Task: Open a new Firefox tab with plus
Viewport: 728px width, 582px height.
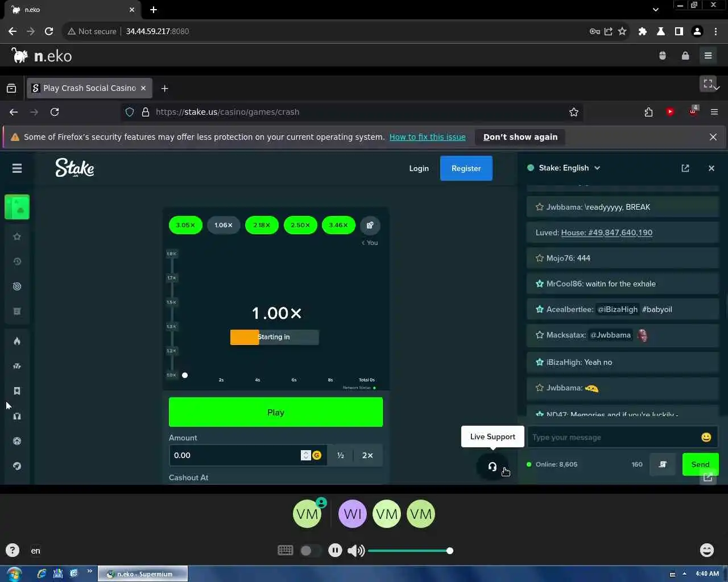Action: click(x=164, y=88)
